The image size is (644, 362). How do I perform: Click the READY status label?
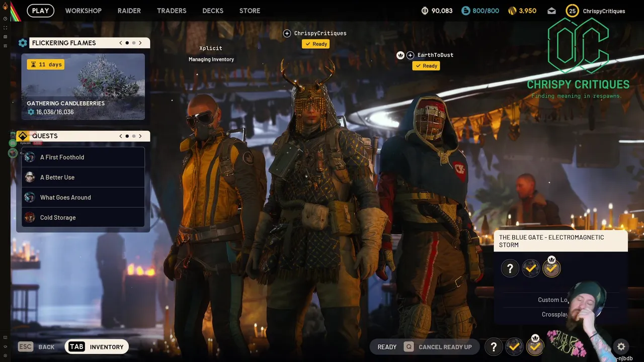(x=387, y=347)
